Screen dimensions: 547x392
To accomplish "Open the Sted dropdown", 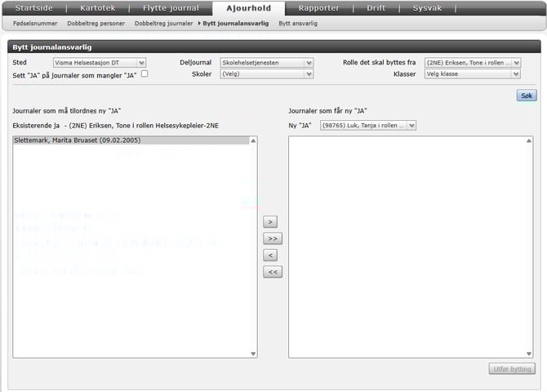I will coord(99,62).
